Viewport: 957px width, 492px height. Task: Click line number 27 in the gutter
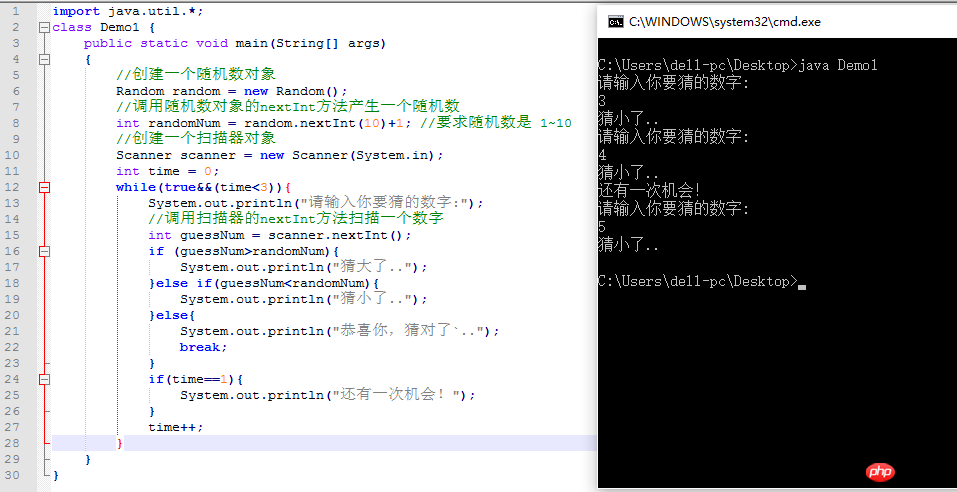[12, 427]
